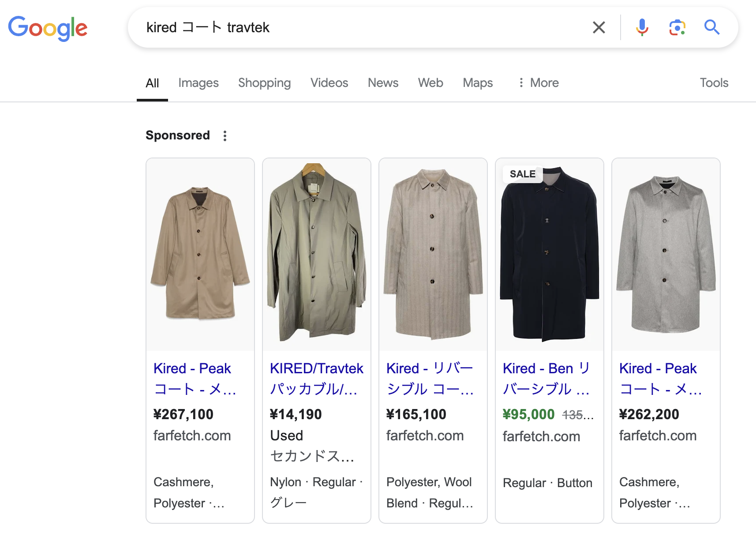Open the News tab

tap(383, 83)
